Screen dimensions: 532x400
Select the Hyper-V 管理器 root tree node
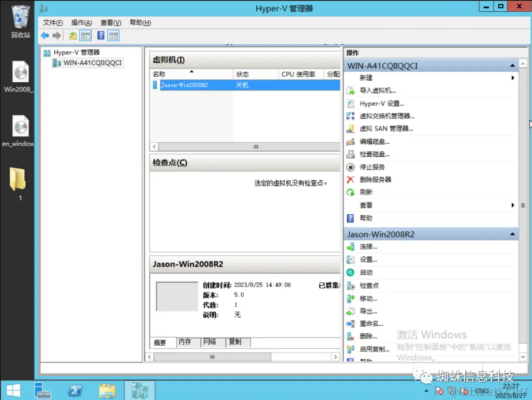coord(71,53)
